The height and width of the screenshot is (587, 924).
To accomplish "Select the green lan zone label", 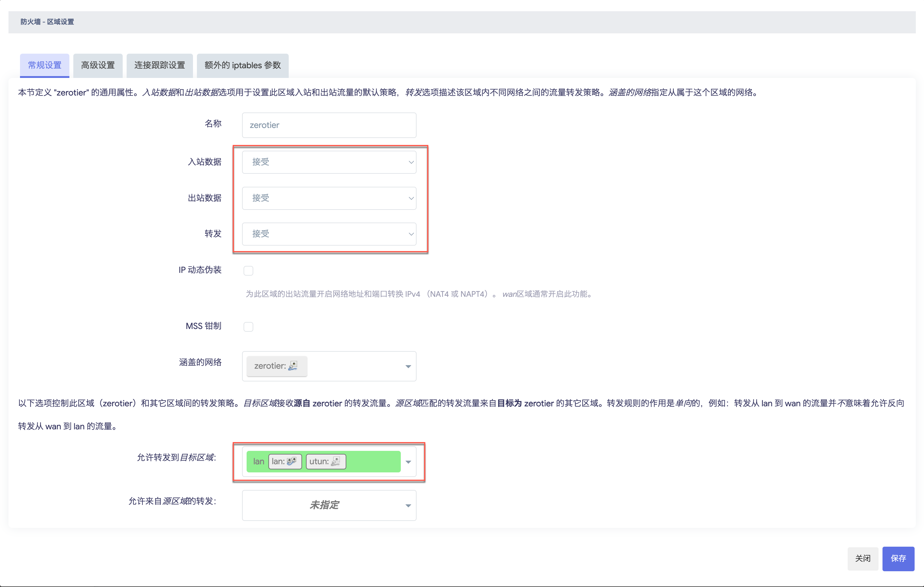I will (x=259, y=461).
